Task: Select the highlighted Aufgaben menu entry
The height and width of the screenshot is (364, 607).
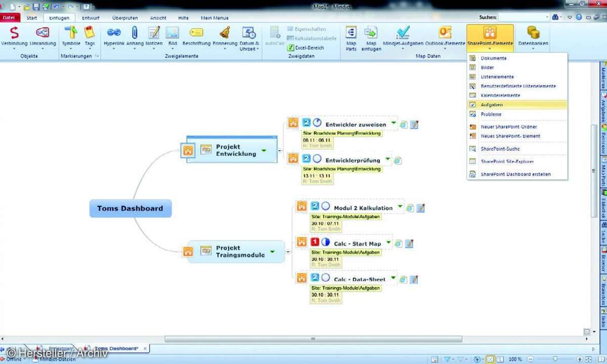Action: [517, 105]
